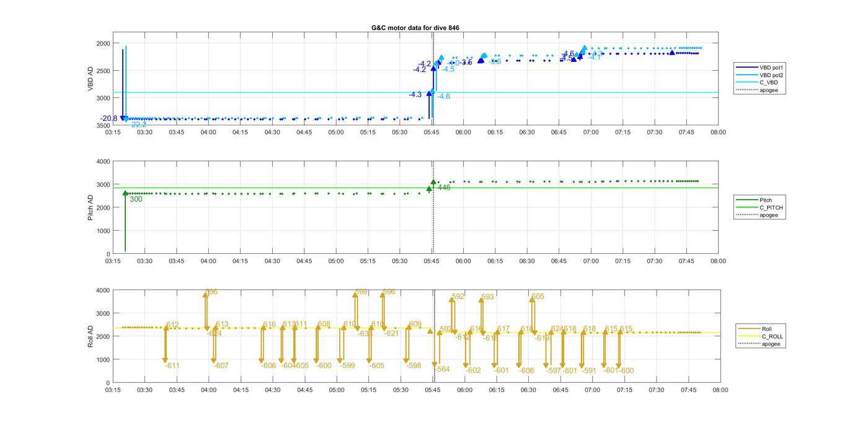This screenshot has width=868, height=430.
Task: Click the '2000' tick on the VBD axis
Action: click(103, 43)
